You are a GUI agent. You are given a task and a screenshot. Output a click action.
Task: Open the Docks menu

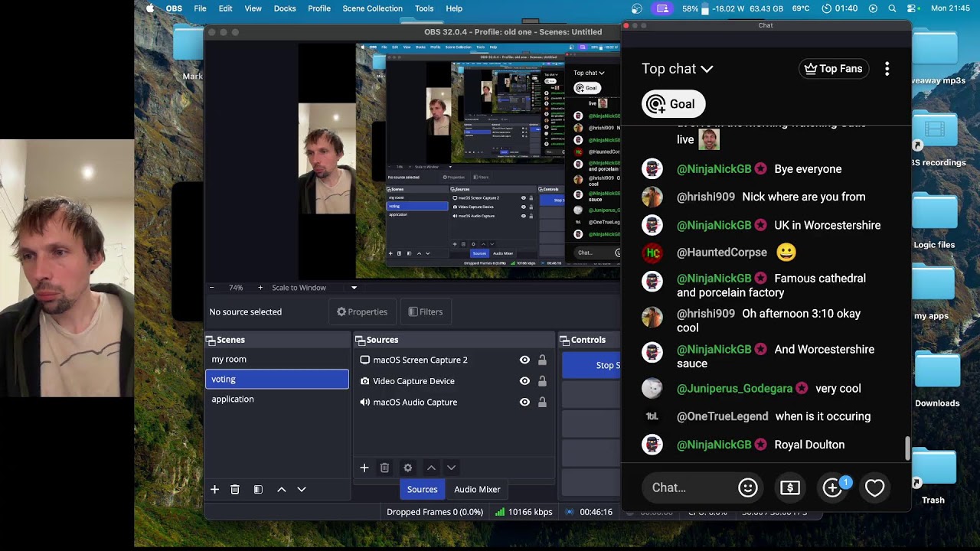point(285,8)
